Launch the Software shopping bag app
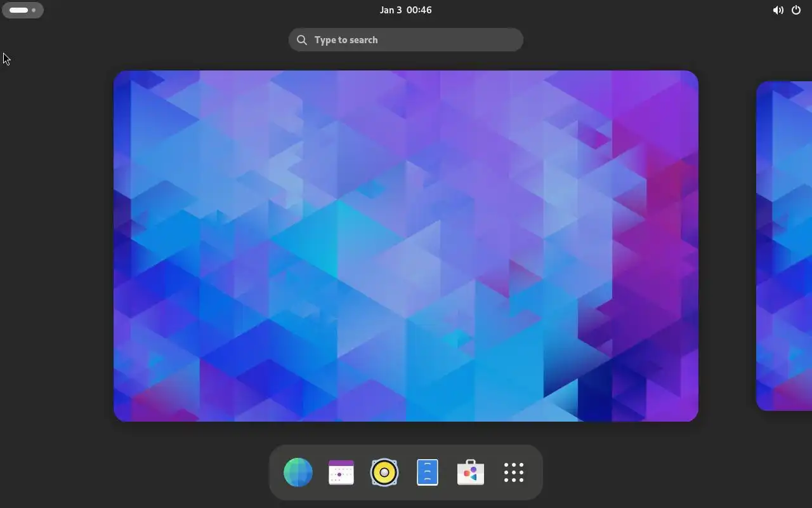 tap(471, 472)
